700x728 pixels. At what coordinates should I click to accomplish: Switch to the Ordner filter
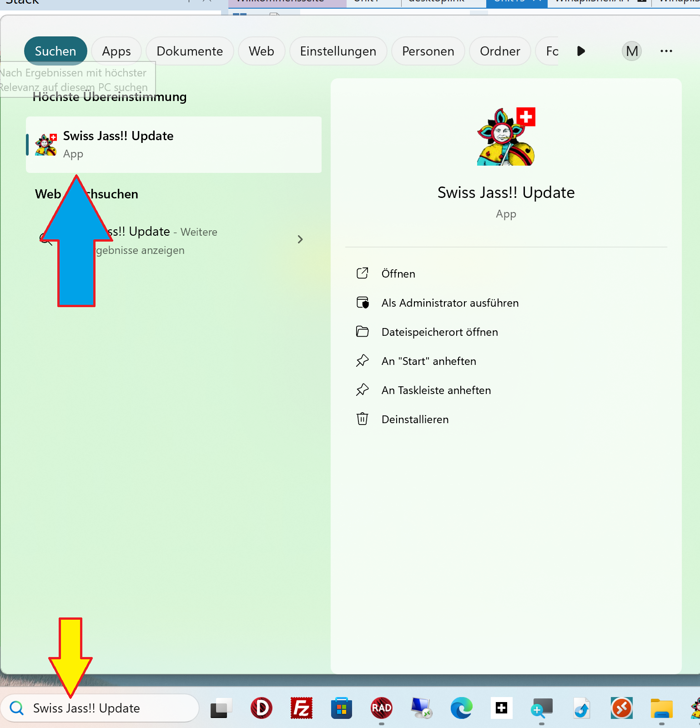point(500,51)
